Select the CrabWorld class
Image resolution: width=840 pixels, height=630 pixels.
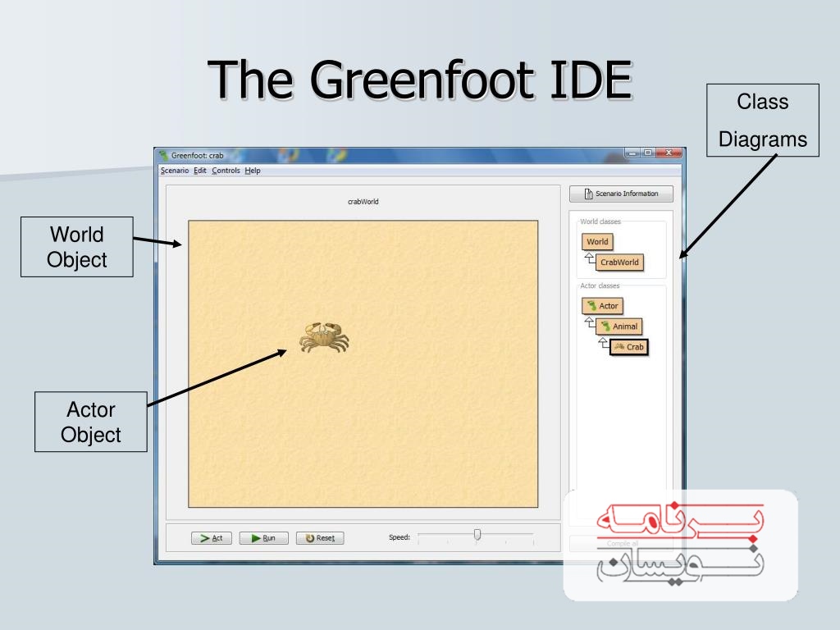[x=619, y=262]
